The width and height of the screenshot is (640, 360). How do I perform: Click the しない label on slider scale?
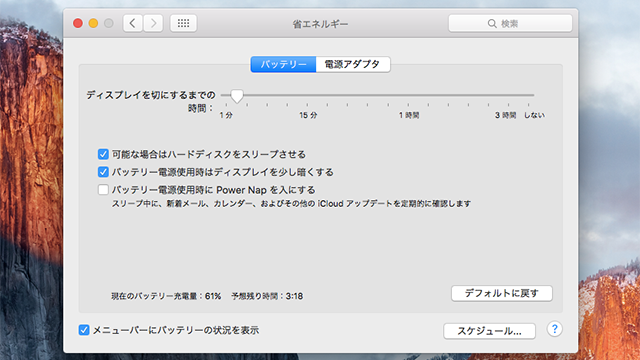click(534, 116)
